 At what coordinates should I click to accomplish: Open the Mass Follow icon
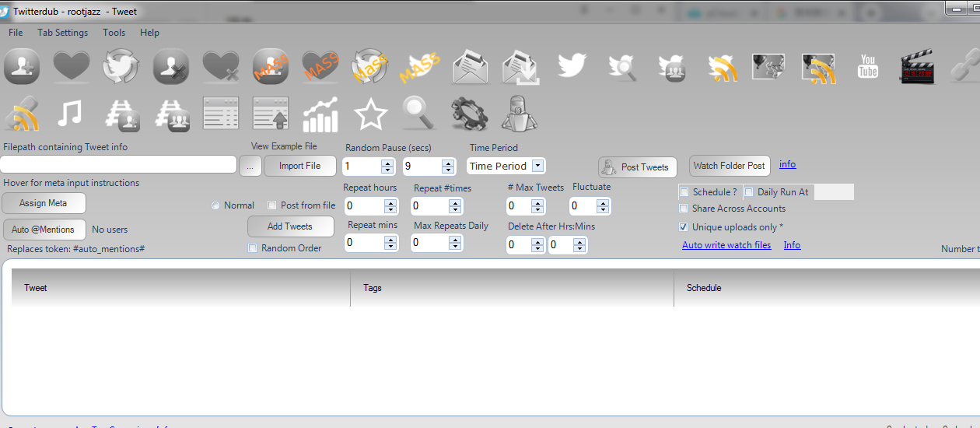[x=271, y=66]
